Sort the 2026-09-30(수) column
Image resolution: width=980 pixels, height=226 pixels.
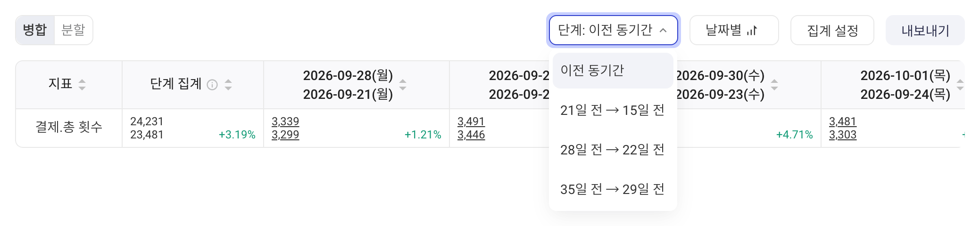(x=774, y=85)
